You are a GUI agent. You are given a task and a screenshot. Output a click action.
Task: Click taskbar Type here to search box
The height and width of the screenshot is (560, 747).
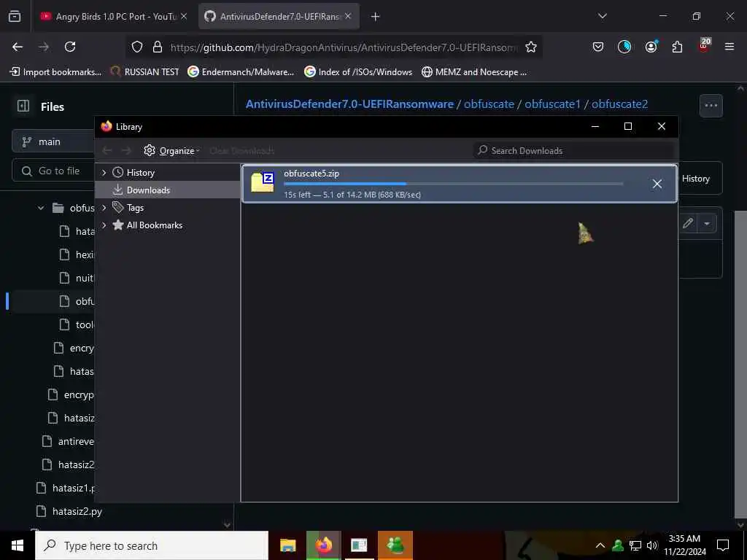click(x=152, y=545)
